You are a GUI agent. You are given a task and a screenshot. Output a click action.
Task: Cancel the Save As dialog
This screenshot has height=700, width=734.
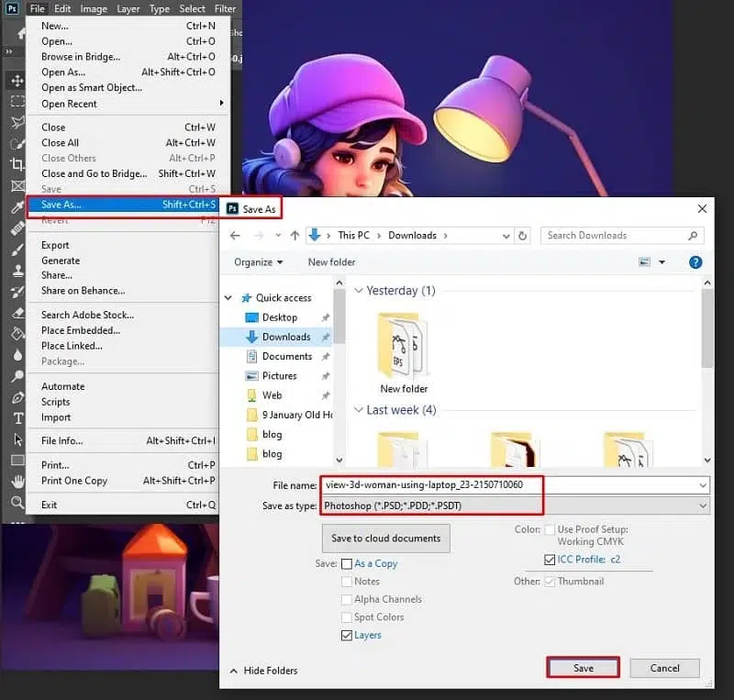(664, 668)
